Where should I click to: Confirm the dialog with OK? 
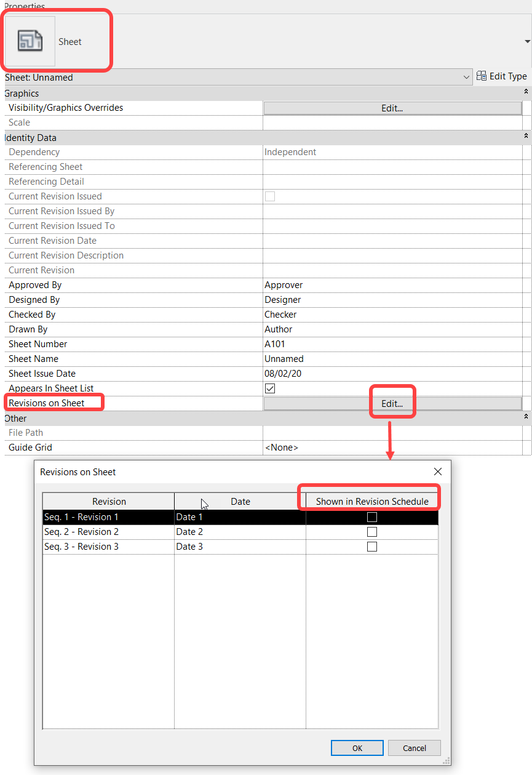(357, 748)
